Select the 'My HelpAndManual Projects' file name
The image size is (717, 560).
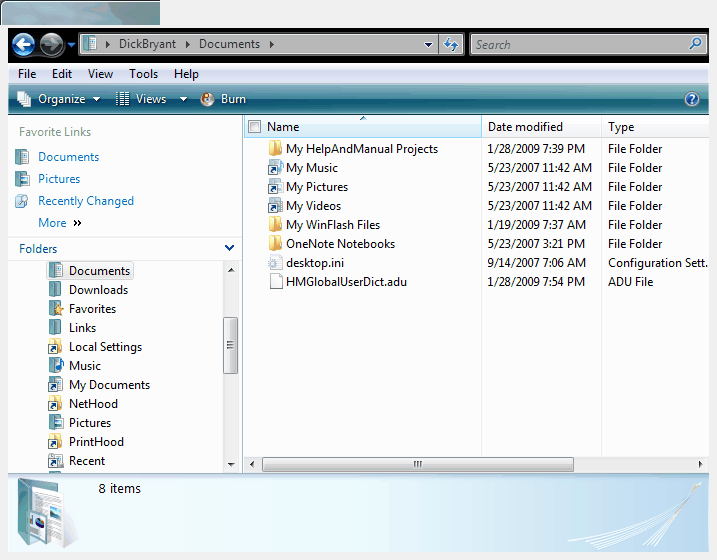coord(362,149)
